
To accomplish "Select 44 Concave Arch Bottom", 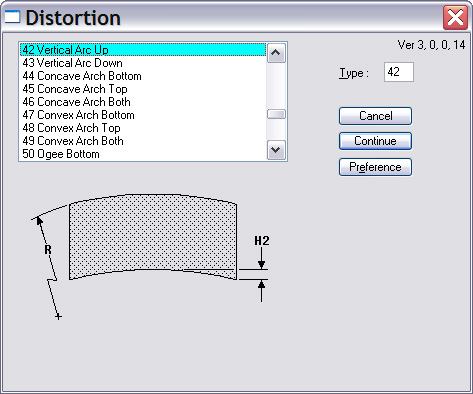I will pos(143,76).
